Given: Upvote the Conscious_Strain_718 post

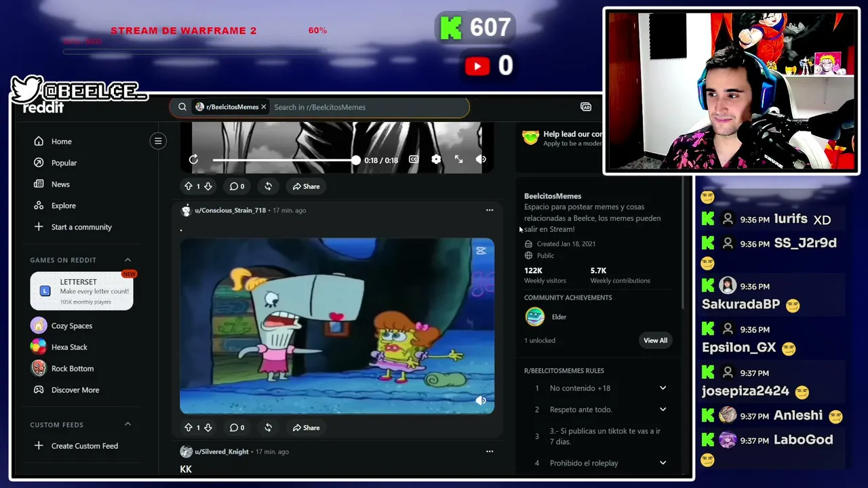Looking at the screenshot, I should [x=188, y=428].
